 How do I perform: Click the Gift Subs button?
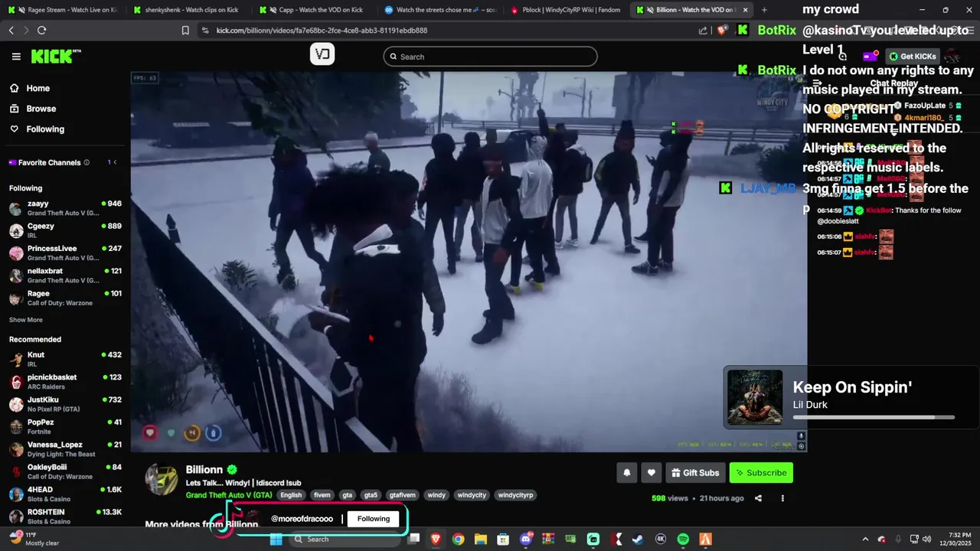click(x=695, y=473)
